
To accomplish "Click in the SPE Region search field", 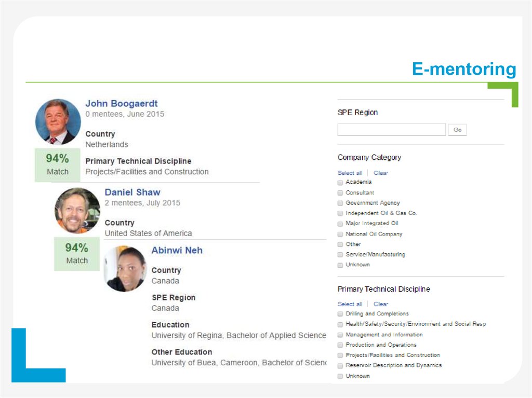I will [x=391, y=129].
